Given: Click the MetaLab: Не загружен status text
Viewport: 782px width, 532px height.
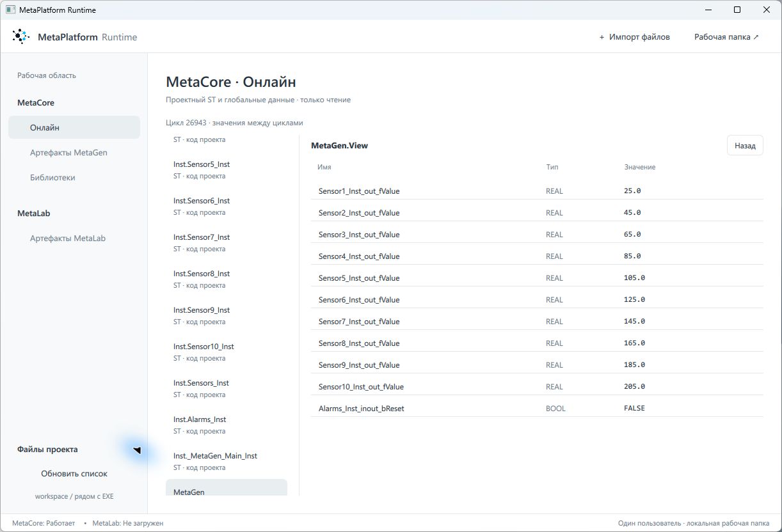Looking at the screenshot, I should coord(128,523).
